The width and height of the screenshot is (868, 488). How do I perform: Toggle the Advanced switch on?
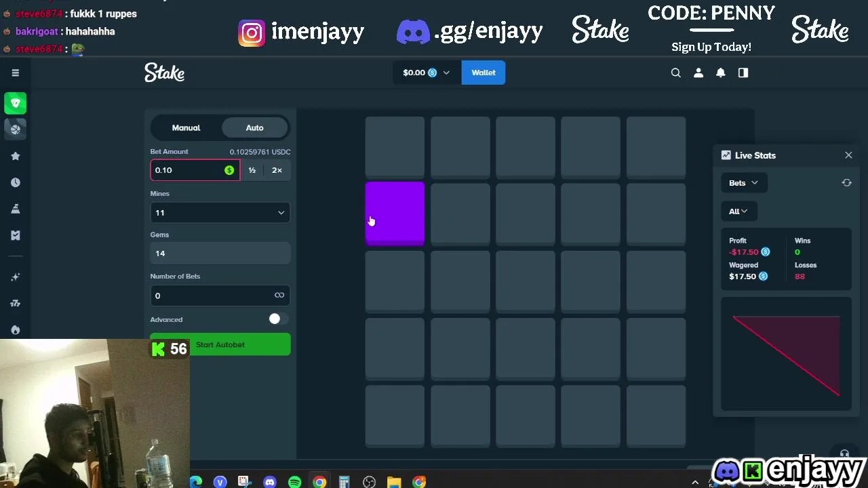277,319
